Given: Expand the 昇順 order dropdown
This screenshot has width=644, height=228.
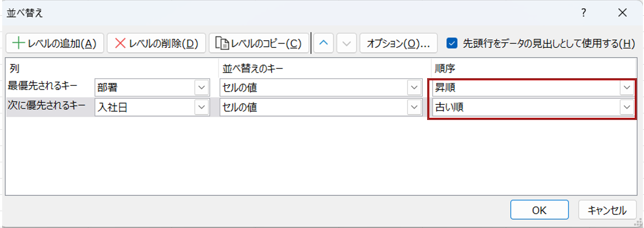Looking at the screenshot, I should 627,87.
